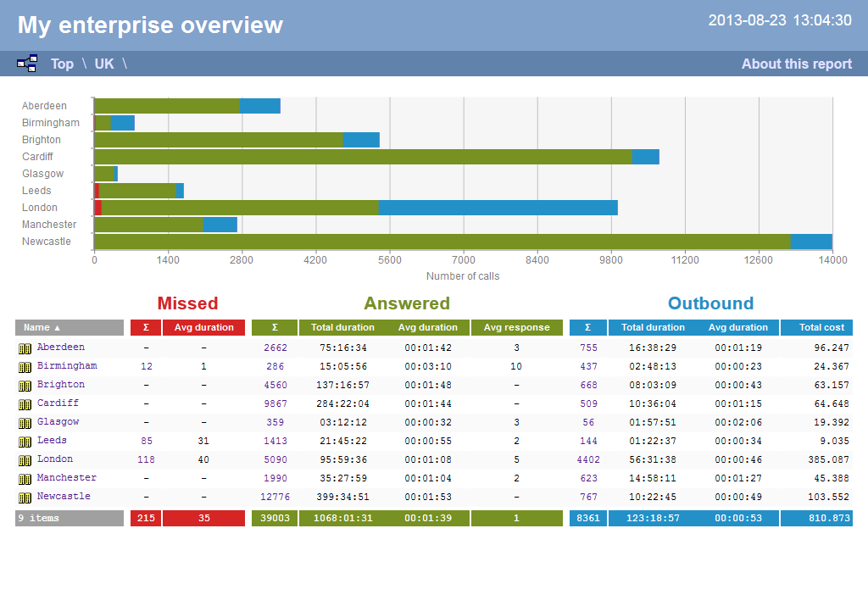The width and height of the screenshot is (868, 595).
Task: Open the UK breadcrumb level
Action: [103, 63]
